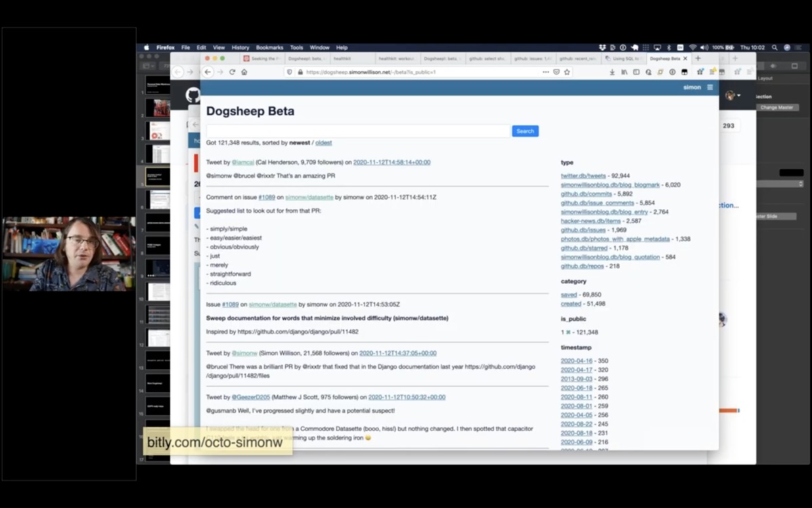
Task: Open the 2020-11-12T14:37:05 tweet timestamp link
Action: 398,353
